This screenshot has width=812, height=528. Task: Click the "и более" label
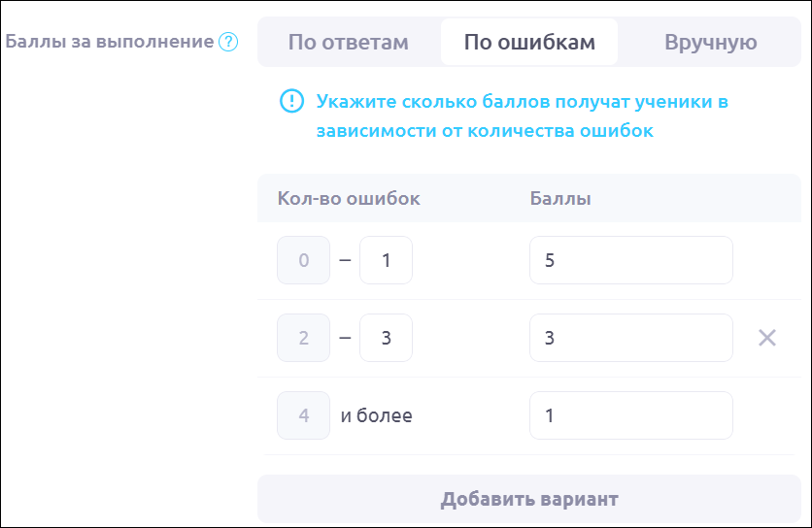(x=376, y=415)
